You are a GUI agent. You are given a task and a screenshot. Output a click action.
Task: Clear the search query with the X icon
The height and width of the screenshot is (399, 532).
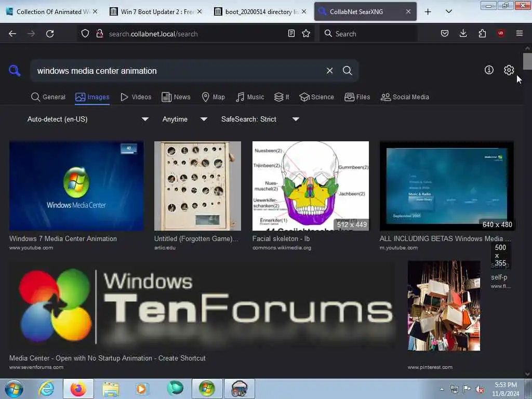(x=329, y=71)
